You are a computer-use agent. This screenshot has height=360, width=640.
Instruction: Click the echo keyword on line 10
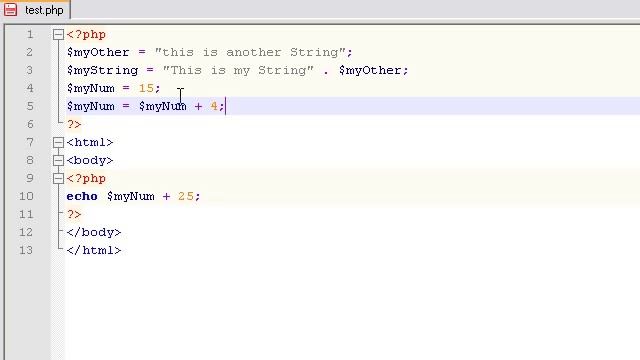click(82, 196)
